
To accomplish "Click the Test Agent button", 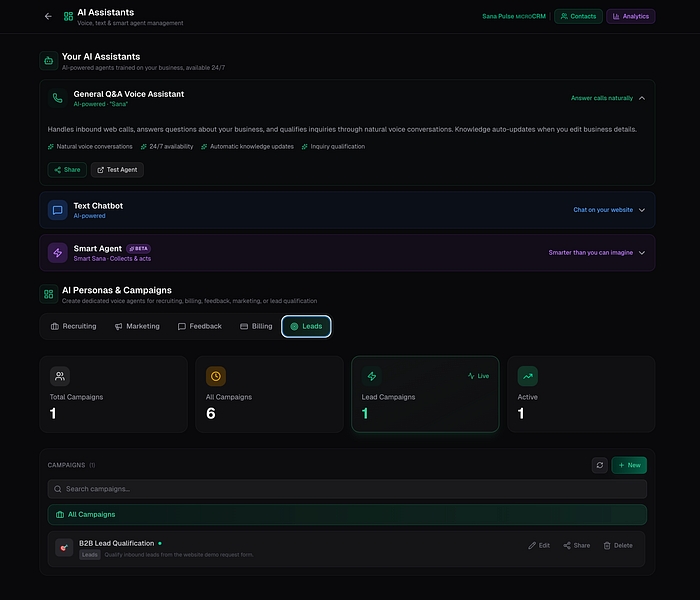I will click(117, 170).
